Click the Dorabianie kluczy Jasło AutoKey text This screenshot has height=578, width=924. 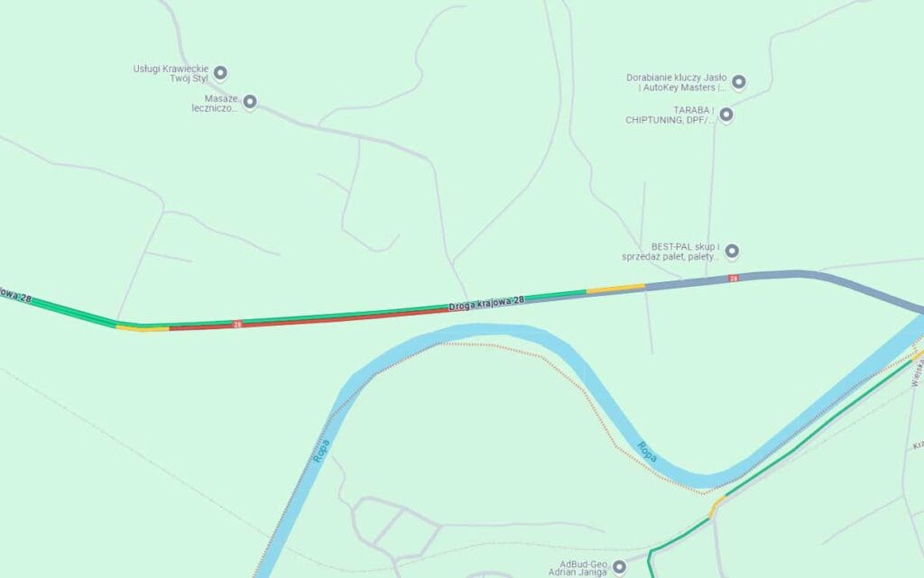pos(677,82)
